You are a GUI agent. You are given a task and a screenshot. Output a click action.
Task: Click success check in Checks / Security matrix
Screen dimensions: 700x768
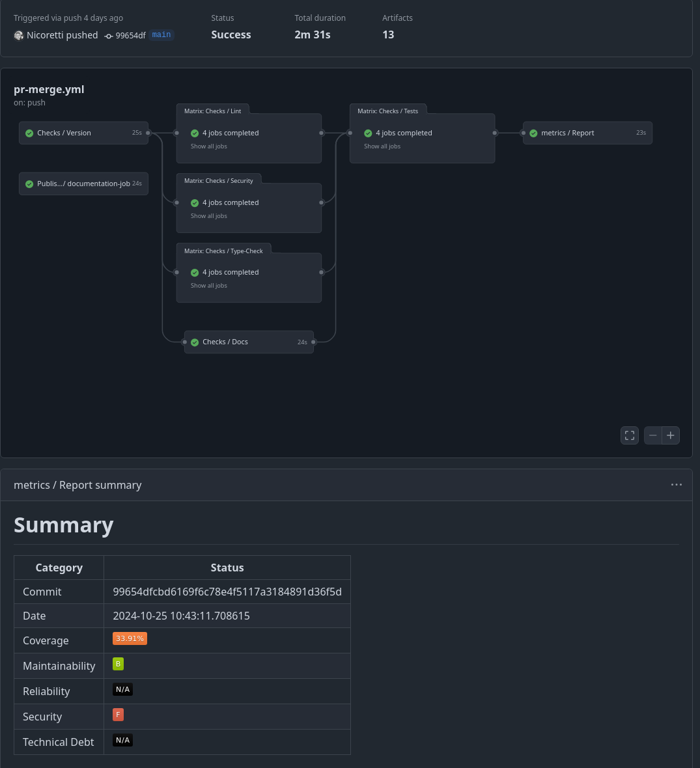[195, 203]
